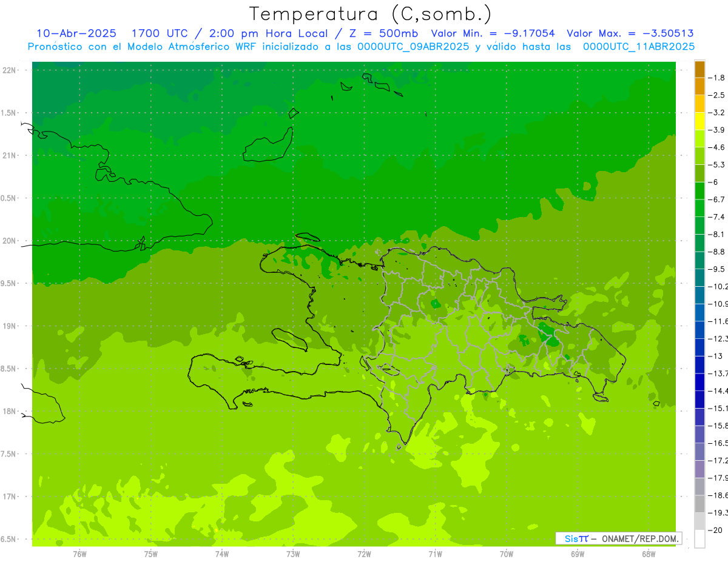The width and height of the screenshot is (728, 562).
Task: Click the "Valor Max. = -3.50513" readout
Action: 630,33
